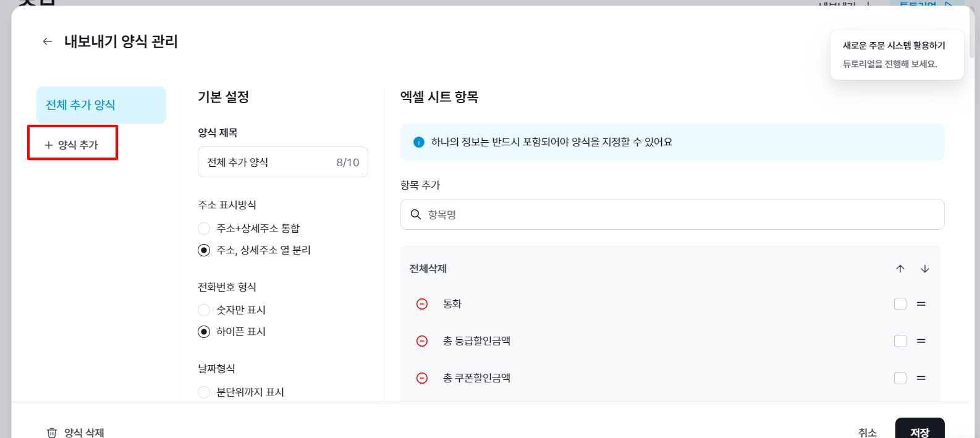Open the 전체 추가 양식 tab
This screenshot has height=438, width=980.
coord(101,105)
